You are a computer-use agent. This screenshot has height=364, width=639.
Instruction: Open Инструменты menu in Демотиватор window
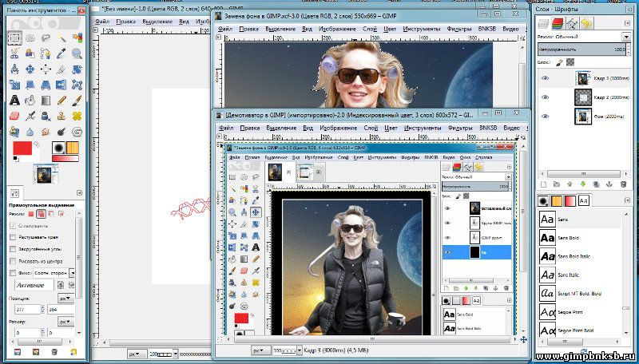423,128
